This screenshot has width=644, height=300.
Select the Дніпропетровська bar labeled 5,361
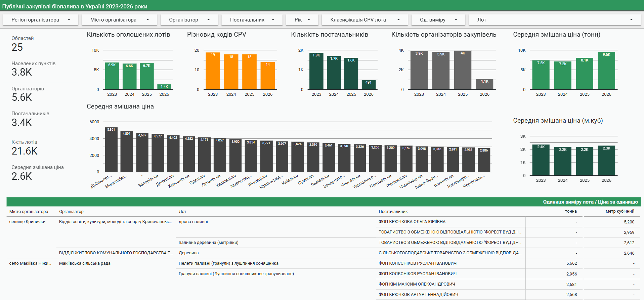click(x=111, y=150)
